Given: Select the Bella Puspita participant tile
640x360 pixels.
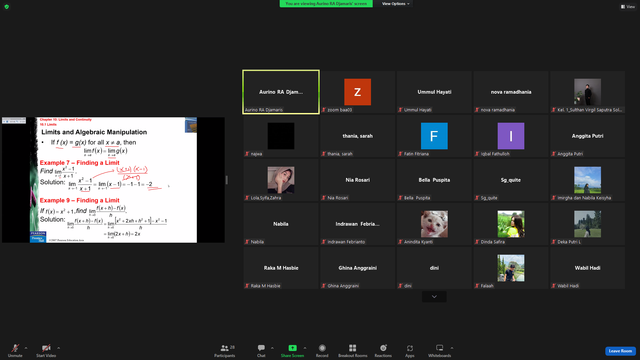Looking at the screenshot, I should point(434,180).
